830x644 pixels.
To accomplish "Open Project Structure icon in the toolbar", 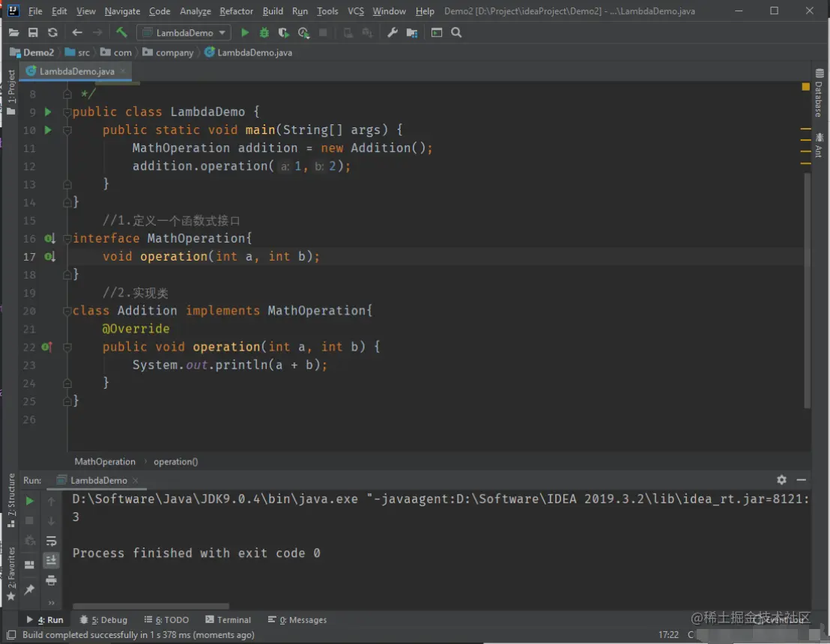I will click(412, 33).
